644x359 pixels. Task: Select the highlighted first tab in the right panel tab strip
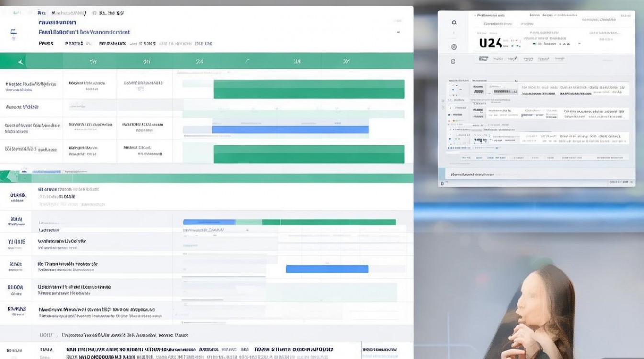point(483,59)
